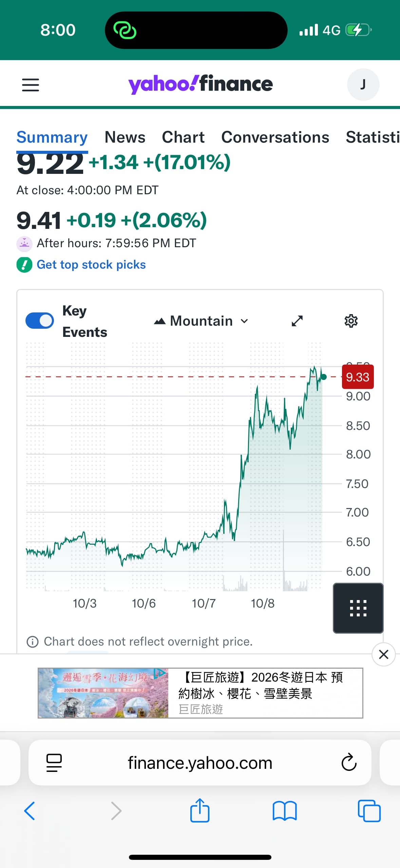Image resolution: width=400 pixels, height=868 pixels.
Task: Open Safari share sheet
Action: click(x=199, y=811)
